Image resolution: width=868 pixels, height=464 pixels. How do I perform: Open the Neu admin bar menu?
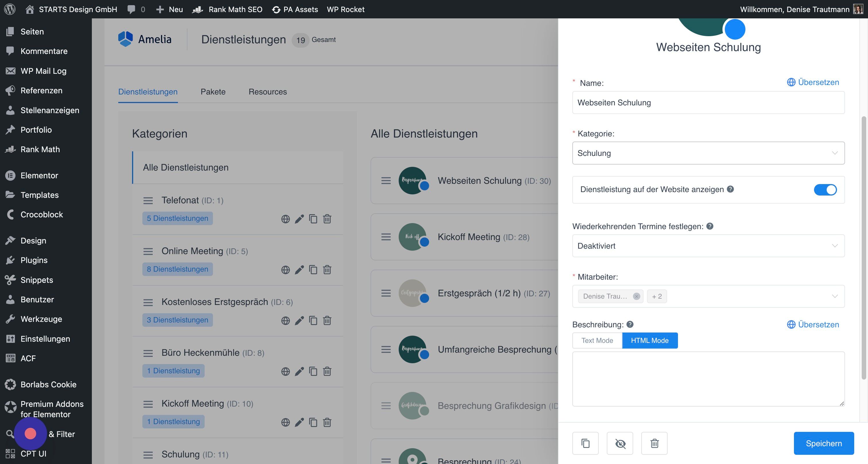pyautogui.click(x=169, y=9)
